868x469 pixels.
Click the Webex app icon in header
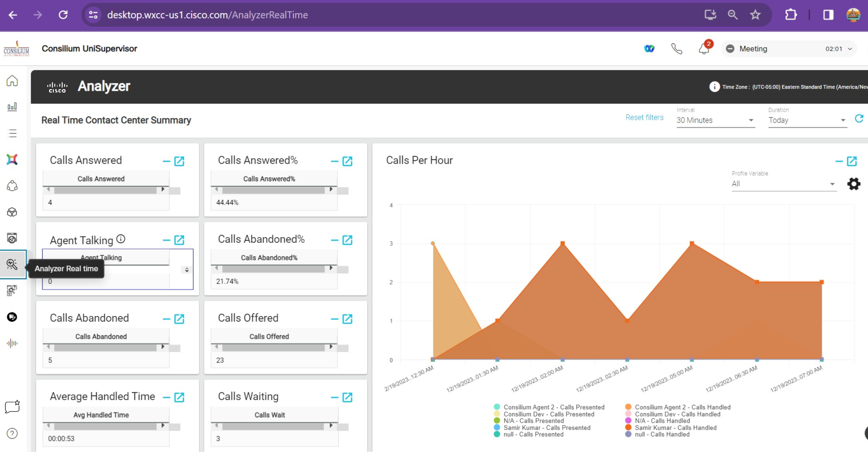tap(649, 49)
